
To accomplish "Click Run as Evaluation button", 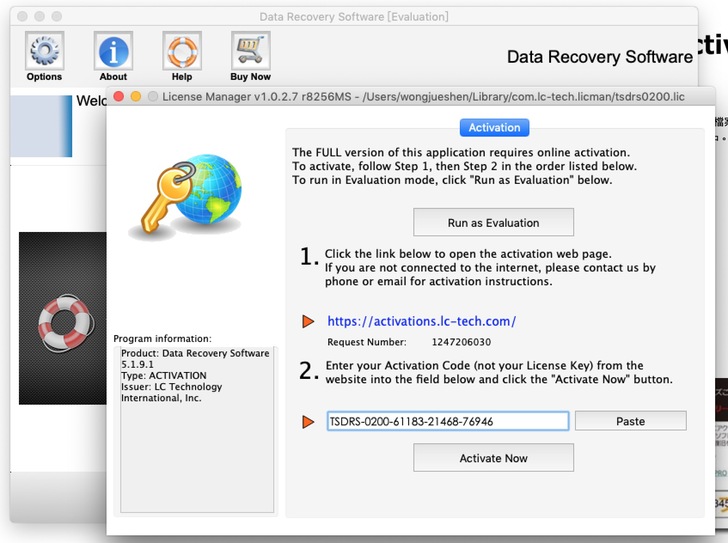I will [x=494, y=223].
